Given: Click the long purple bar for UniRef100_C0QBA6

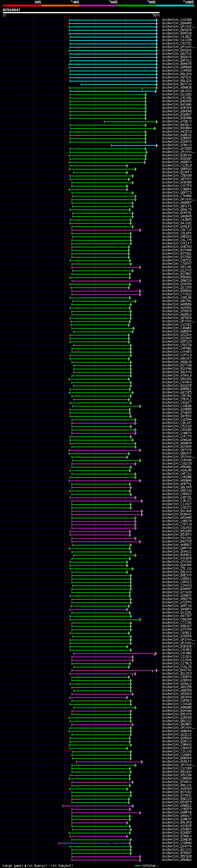Looking at the screenshot, I should 95,843.
